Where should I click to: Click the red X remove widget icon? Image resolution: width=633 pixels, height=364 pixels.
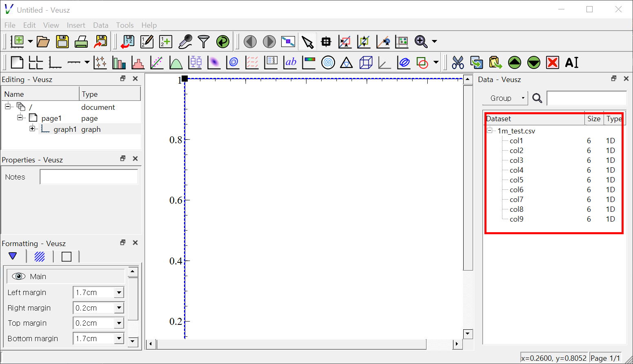553,62
